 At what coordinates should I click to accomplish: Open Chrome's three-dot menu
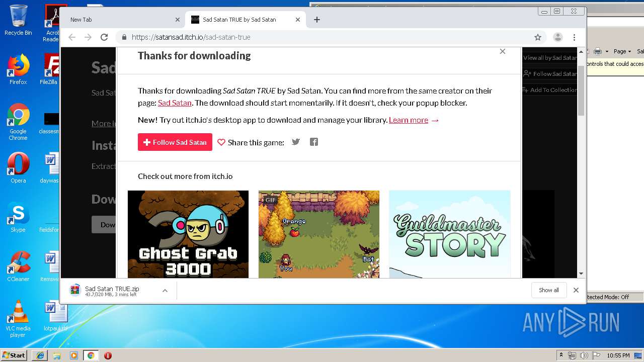click(574, 37)
